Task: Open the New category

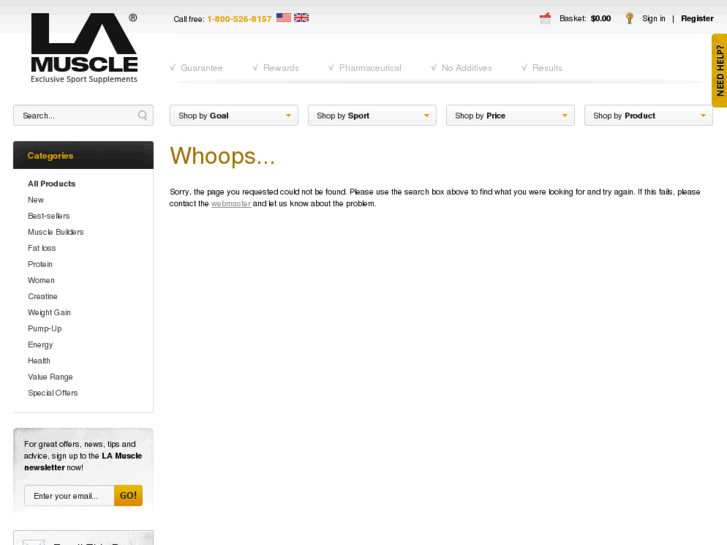Action: click(x=36, y=200)
